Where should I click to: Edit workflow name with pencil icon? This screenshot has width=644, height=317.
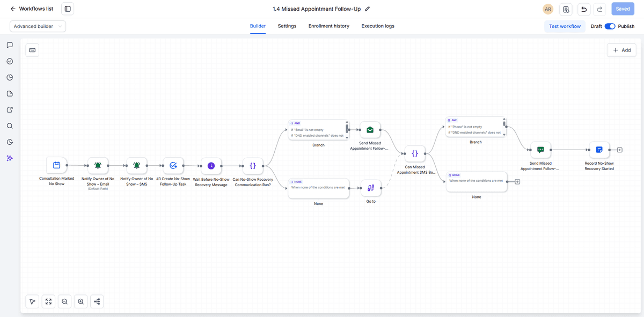point(368,9)
